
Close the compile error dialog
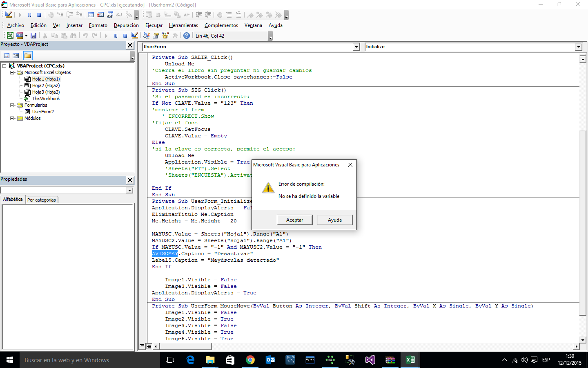click(x=350, y=165)
